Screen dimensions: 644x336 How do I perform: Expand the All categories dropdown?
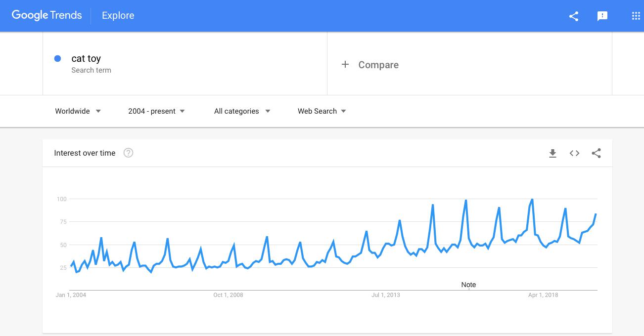tap(242, 111)
